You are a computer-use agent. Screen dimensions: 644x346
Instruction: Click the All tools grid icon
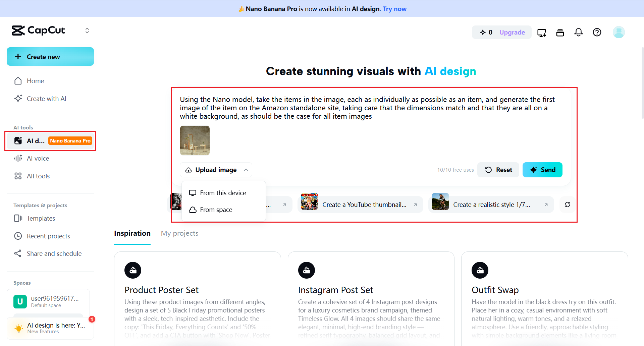pyautogui.click(x=18, y=176)
